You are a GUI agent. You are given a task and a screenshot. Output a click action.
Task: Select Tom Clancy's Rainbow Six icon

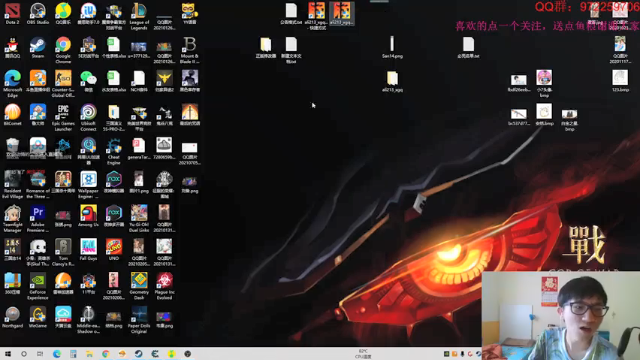click(x=63, y=253)
